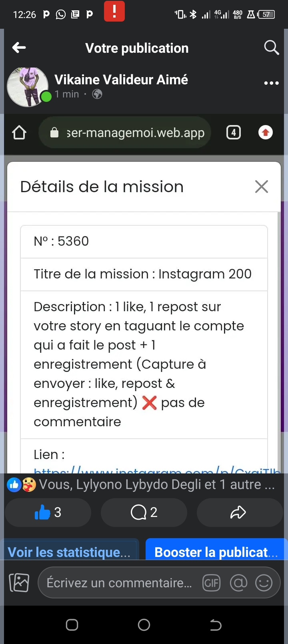The height and width of the screenshot is (644, 288).
Task: Open comments with the speech bubble button
Action: [x=144, y=512]
